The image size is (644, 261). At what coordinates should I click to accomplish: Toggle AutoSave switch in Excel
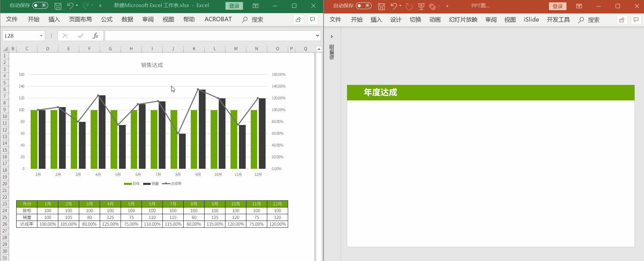click(x=40, y=5)
